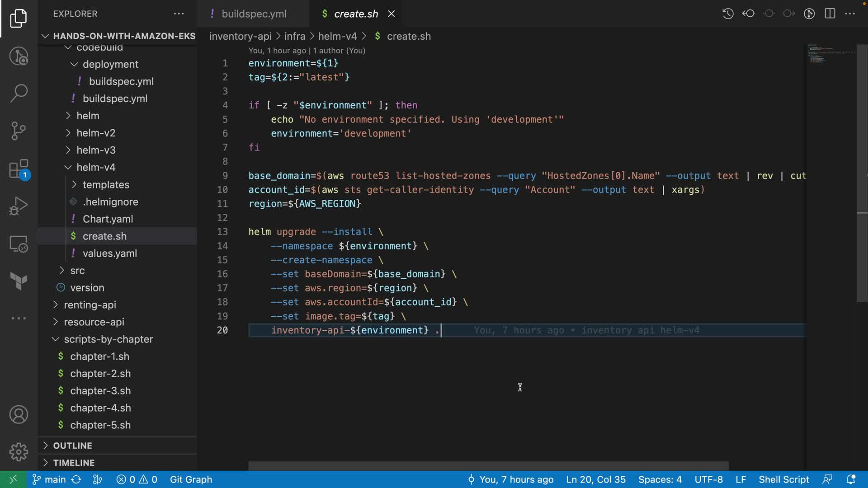This screenshot has width=868, height=488.
Task: Click the horizontal editor scrollbar
Action: (x=488, y=465)
